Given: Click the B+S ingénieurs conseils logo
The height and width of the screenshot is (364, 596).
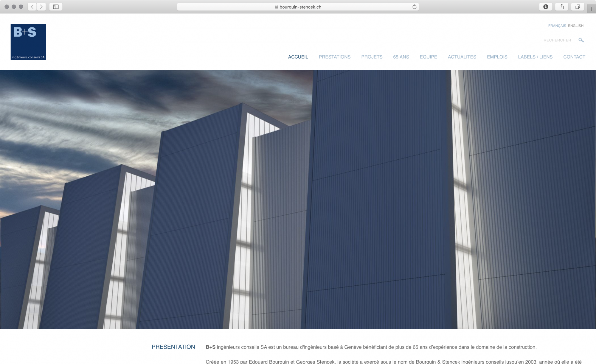Looking at the screenshot, I should (28, 41).
